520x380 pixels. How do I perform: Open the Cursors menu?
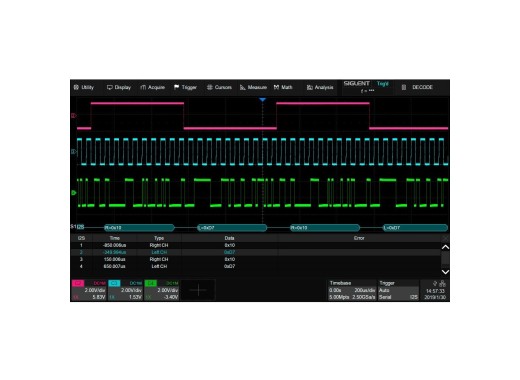tap(219, 87)
